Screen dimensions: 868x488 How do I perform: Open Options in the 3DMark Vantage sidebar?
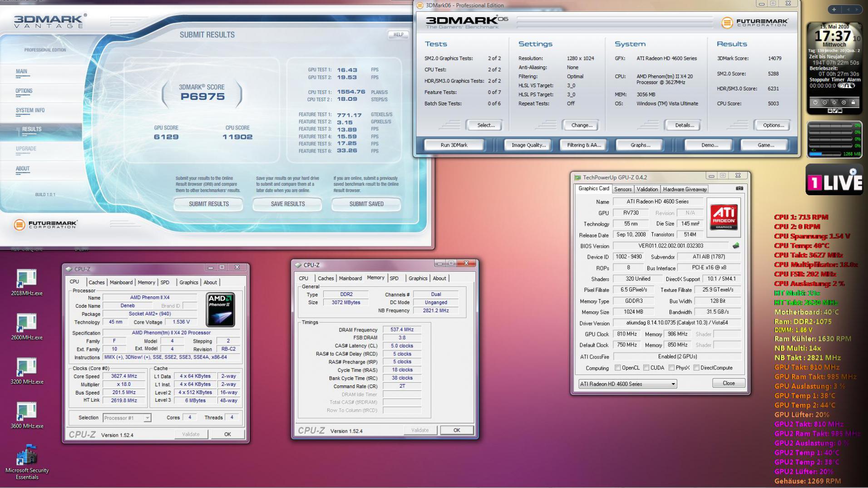pyautogui.click(x=24, y=91)
